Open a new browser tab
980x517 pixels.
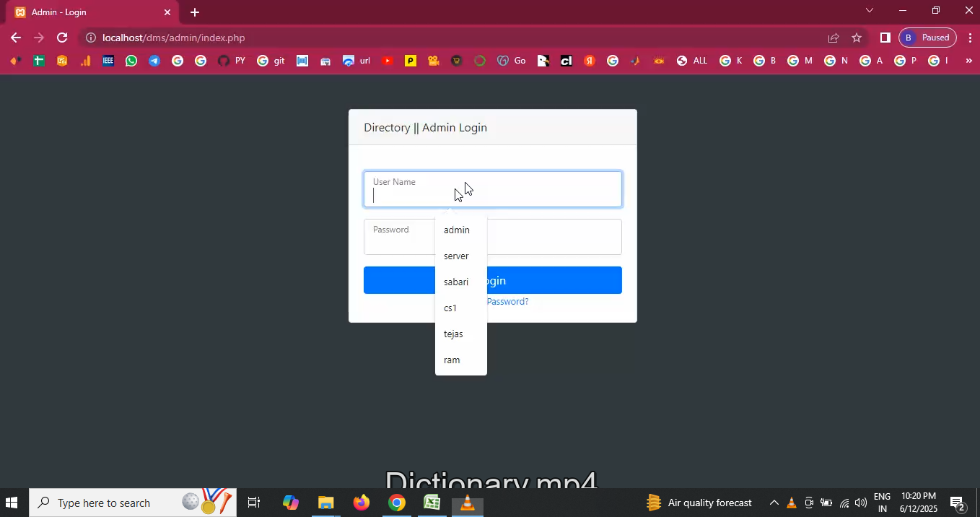click(195, 12)
